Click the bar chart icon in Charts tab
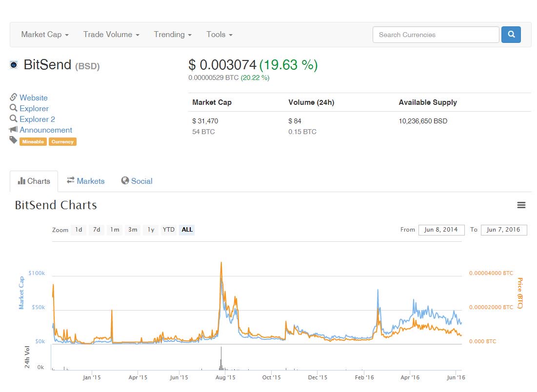Screen dimensions: 537x392 click(21, 181)
